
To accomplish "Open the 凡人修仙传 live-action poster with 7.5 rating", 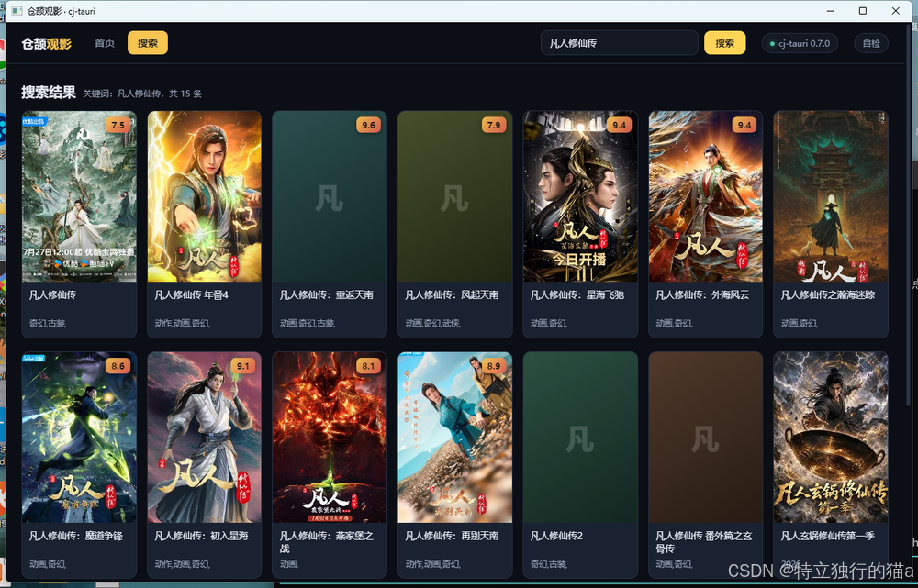I will 79,196.
